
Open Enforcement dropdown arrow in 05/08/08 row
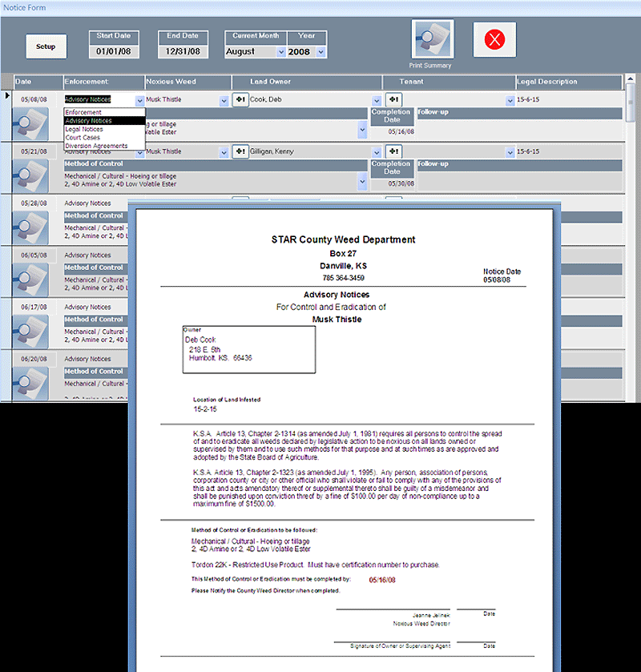pos(139,101)
